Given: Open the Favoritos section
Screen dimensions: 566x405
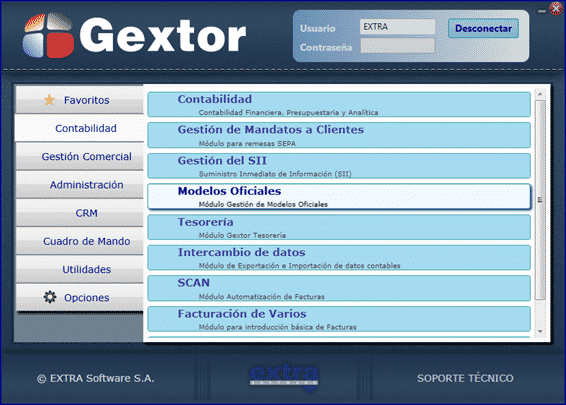Looking at the screenshot, I should pyautogui.click(x=79, y=100).
